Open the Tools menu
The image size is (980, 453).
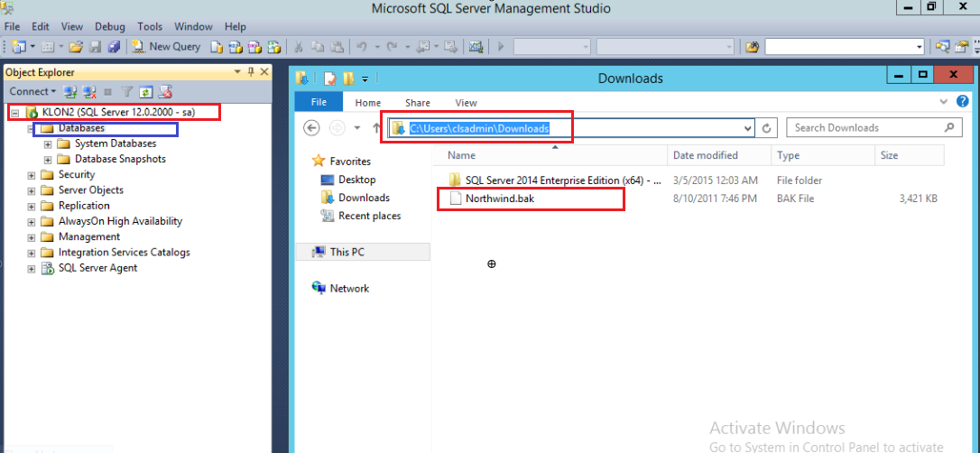pyautogui.click(x=150, y=27)
